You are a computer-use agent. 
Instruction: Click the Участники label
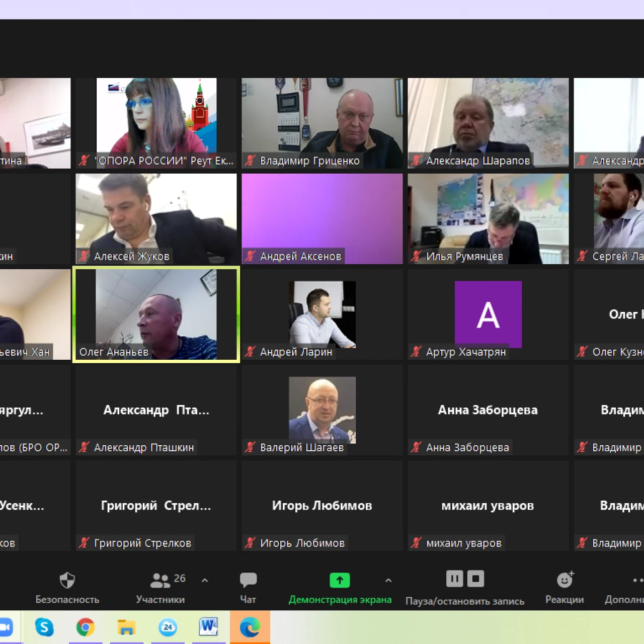coord(160,600)
